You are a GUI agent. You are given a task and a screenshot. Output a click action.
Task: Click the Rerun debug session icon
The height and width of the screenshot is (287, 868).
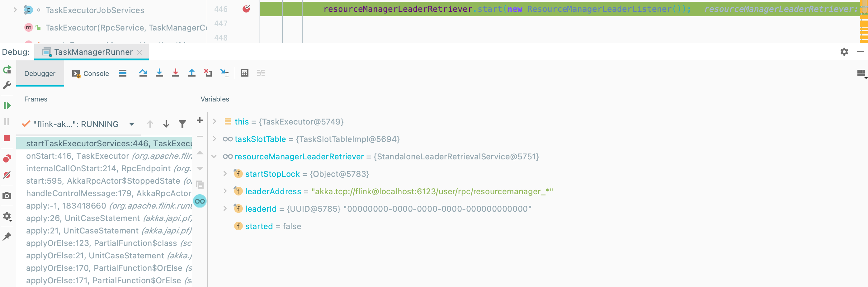click(7, 70)
